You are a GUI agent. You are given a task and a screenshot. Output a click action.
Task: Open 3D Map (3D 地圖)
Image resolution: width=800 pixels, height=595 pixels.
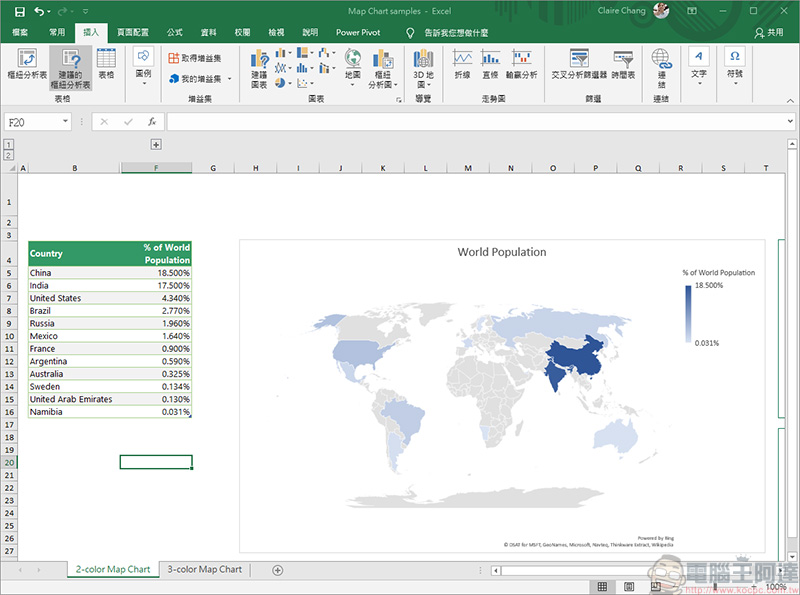pos(423,68)
